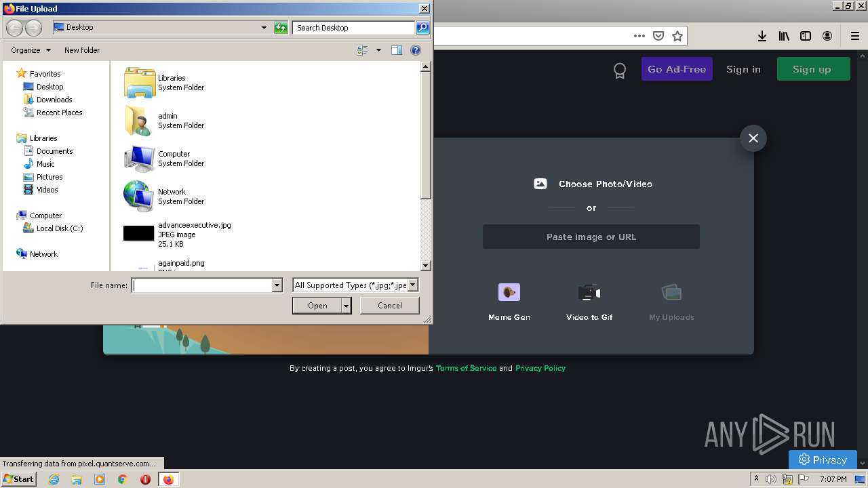The height and width of the screenshot is (488, 868).
Task: Open Documents library
Action: [54, 151]
